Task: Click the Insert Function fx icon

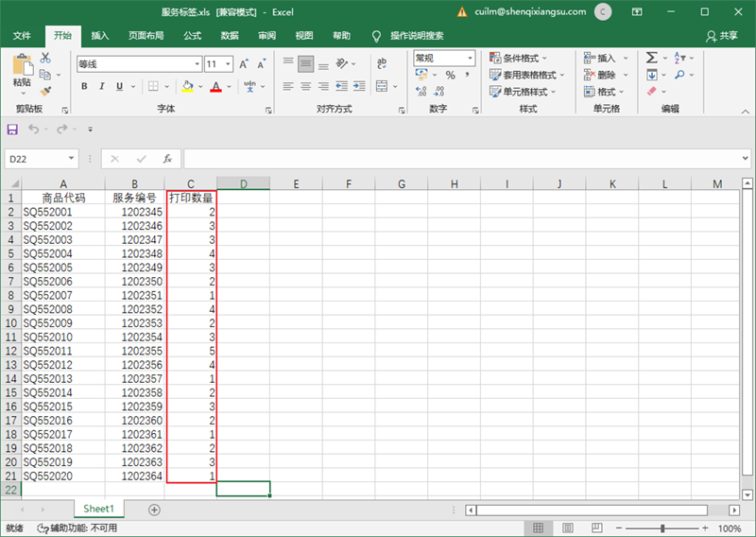Action: click(x=167, y=159)
